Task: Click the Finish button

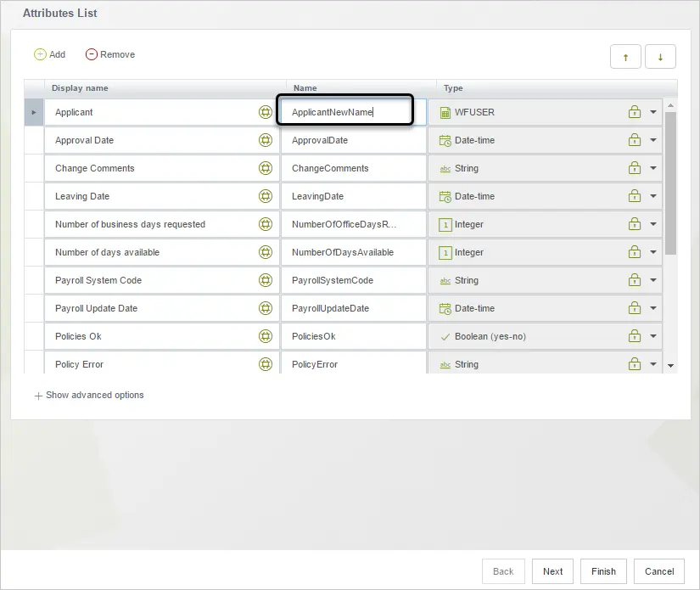Action: 603,571
